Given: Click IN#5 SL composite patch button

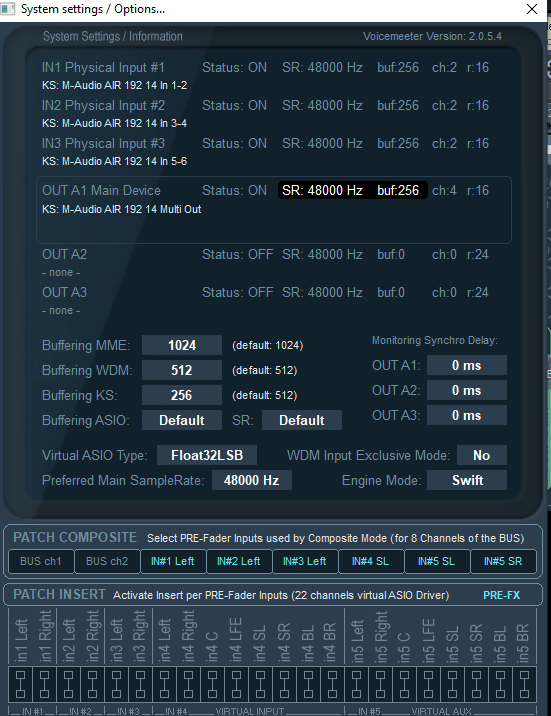Looking at the screenshot, I should pos(437,561).
